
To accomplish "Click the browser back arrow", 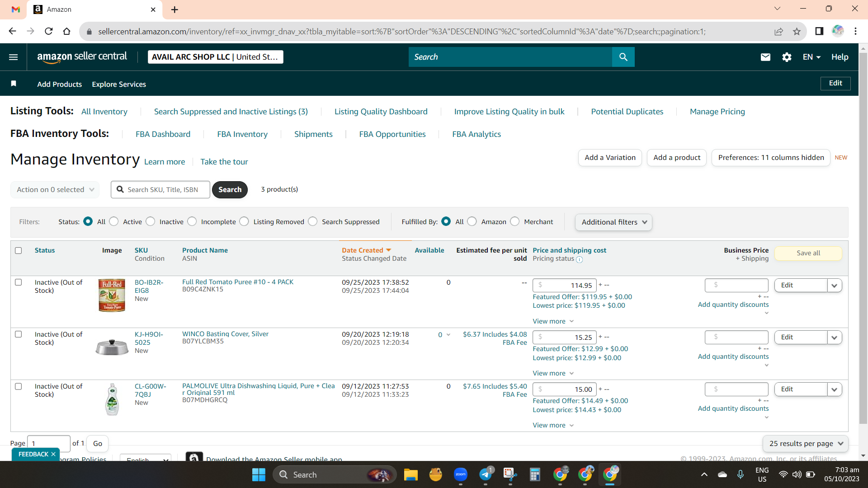I will [x=13, y=31].
